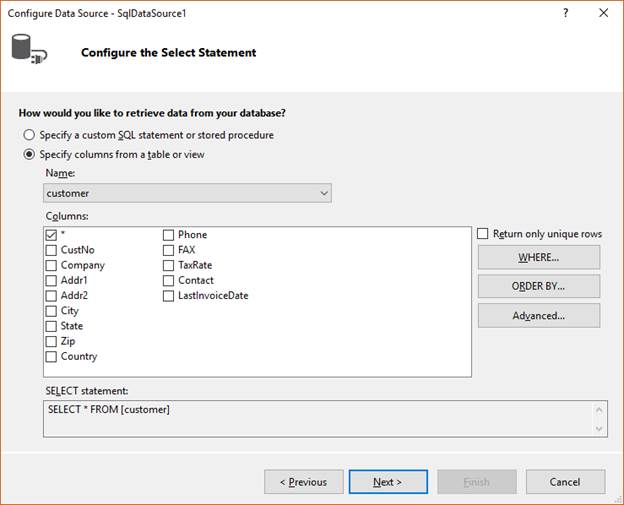Click inside the SELECT statement text box
Image resolution: width=624 pixels, height=505 pixels.
click(x=318, y=419)
